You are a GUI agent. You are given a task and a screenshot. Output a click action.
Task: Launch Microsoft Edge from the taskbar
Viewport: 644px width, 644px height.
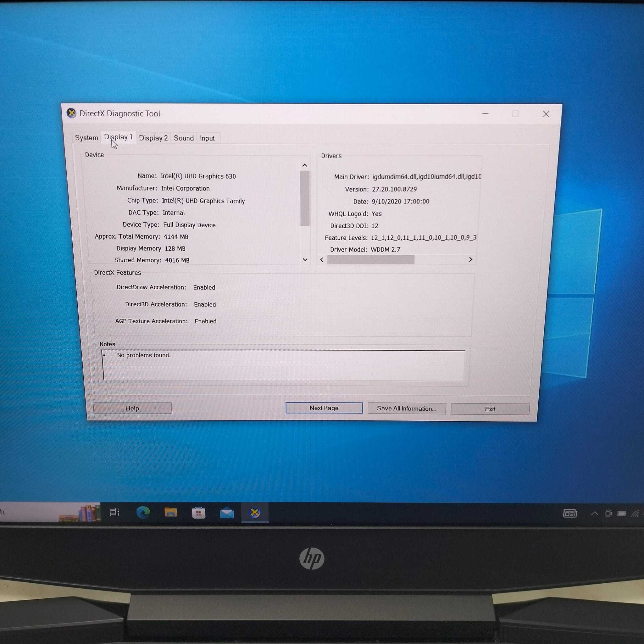click(x=143, y=512)
